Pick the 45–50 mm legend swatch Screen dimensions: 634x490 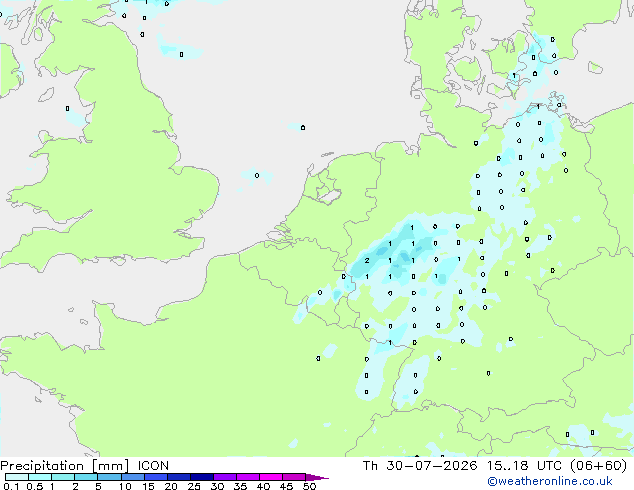coord(294,477)
